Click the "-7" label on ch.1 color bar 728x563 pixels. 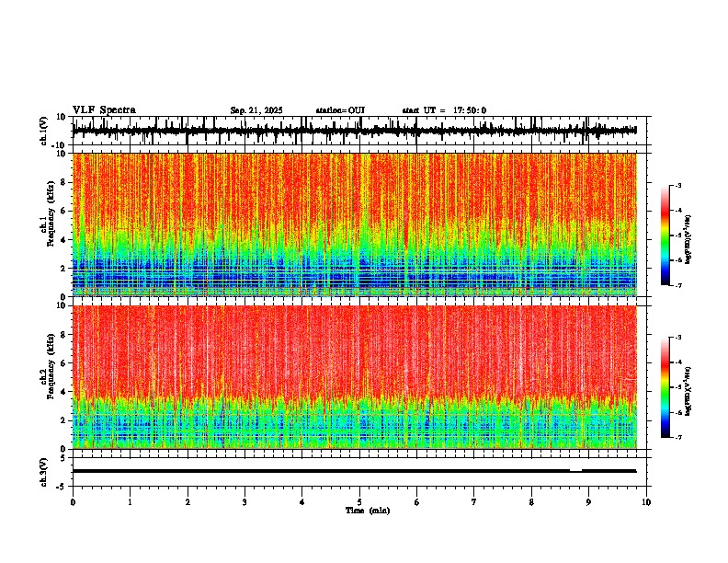point(678,285)
